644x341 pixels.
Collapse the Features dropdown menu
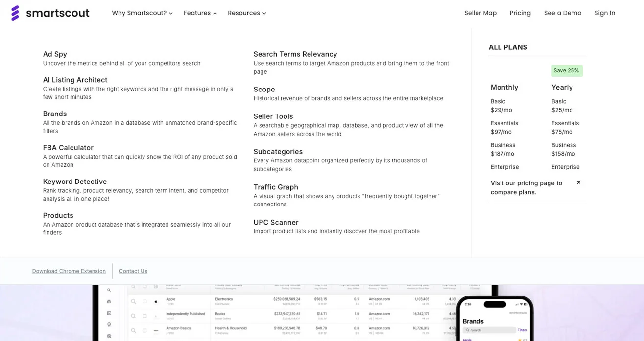point(200,13)
